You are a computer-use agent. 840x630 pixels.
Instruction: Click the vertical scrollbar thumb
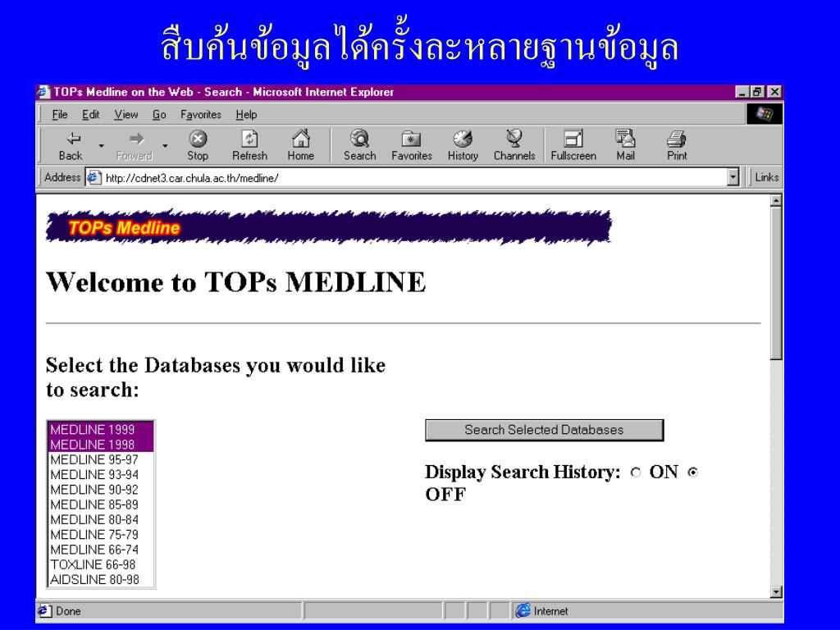point(776,283)
